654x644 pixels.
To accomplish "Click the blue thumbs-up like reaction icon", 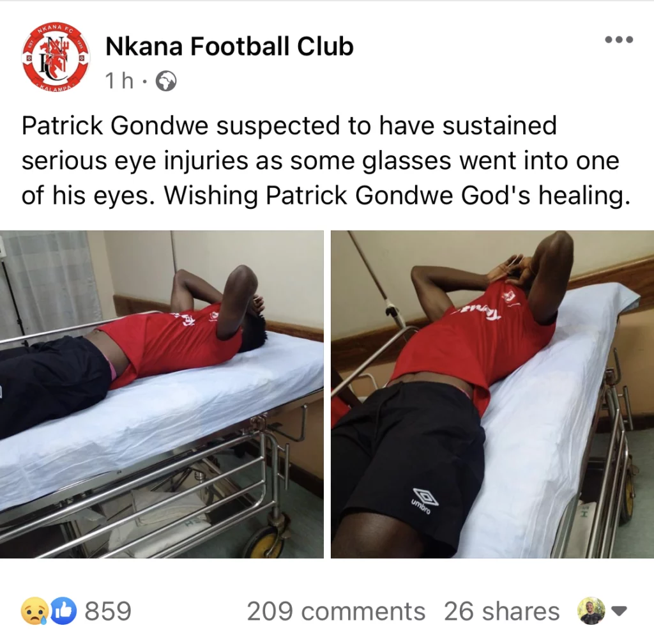I will tap(63, 611).
